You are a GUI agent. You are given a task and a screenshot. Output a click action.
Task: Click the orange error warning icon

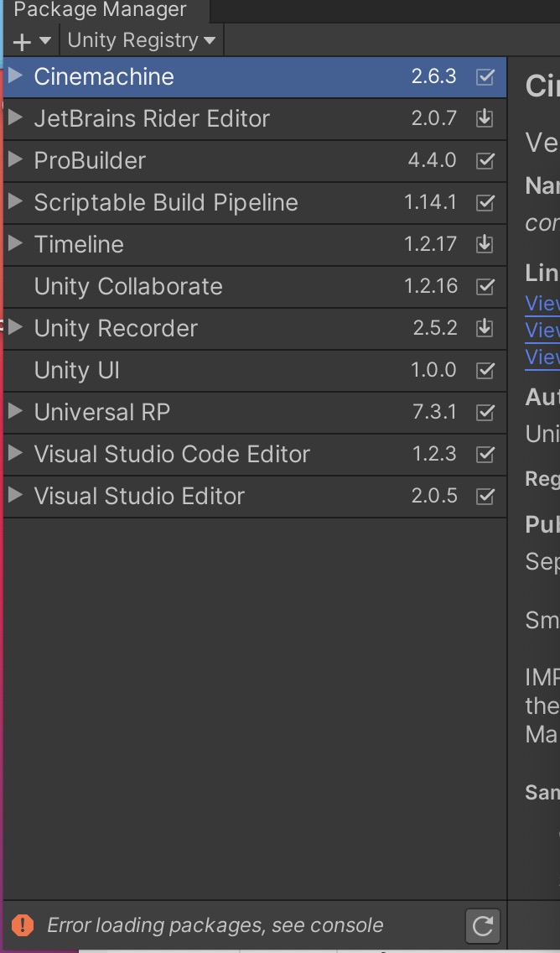(23, 925)
